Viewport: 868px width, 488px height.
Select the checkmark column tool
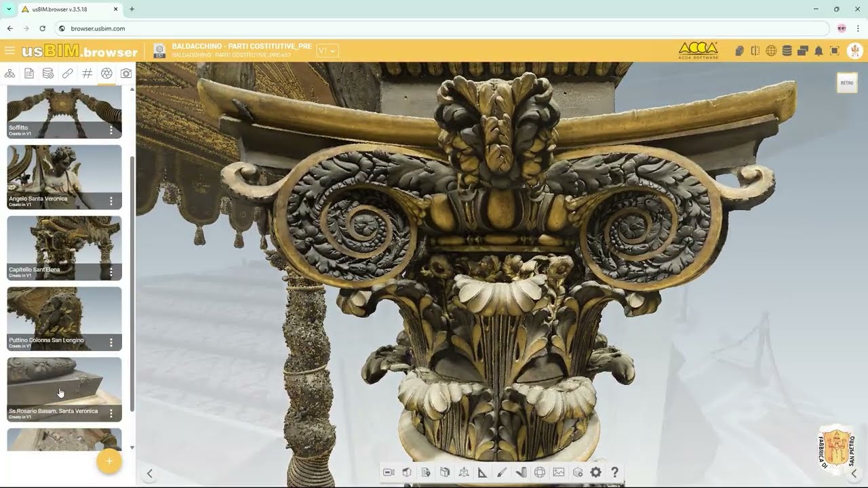(x=521, y=472)
